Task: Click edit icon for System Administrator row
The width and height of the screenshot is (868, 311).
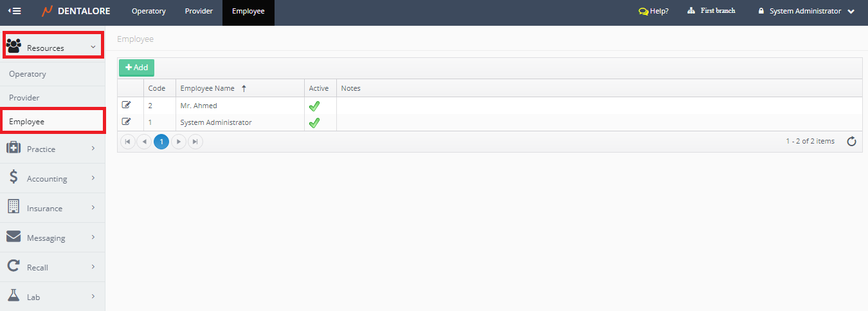Action: pyautogui.click(x=126, y=122)
